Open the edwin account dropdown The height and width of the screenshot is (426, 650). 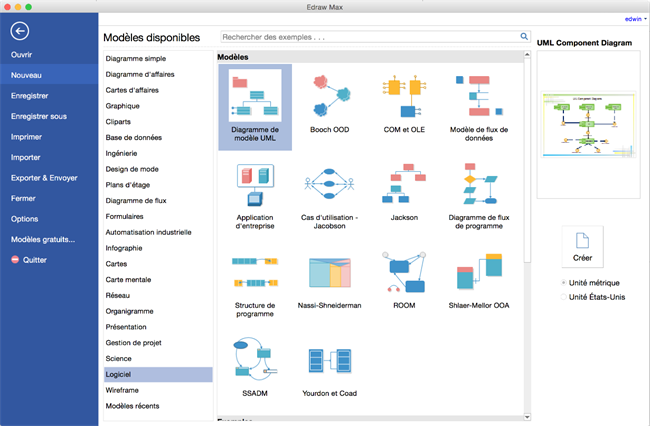(635, 19)
